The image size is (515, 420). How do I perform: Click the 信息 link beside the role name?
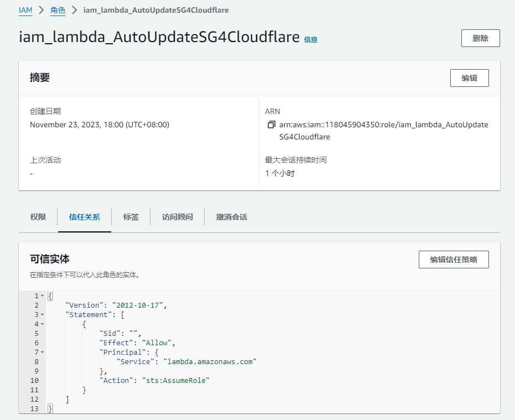(311, 40)
